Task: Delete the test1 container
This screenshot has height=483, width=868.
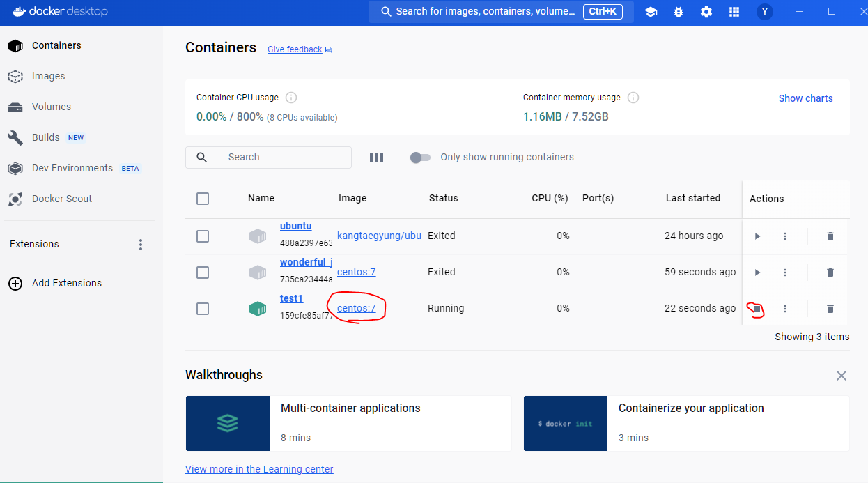Action: [830, 309]
